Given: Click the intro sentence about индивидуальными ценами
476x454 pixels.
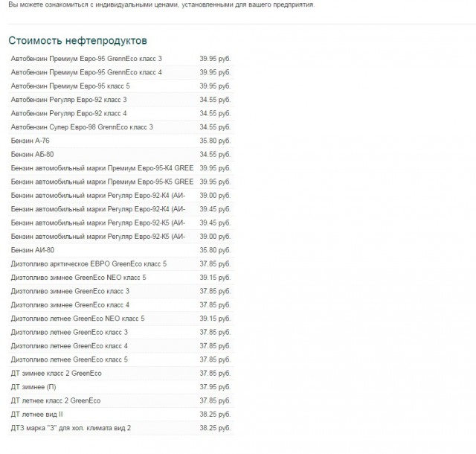Looking at the screenshot, I should tap(161, 4).
